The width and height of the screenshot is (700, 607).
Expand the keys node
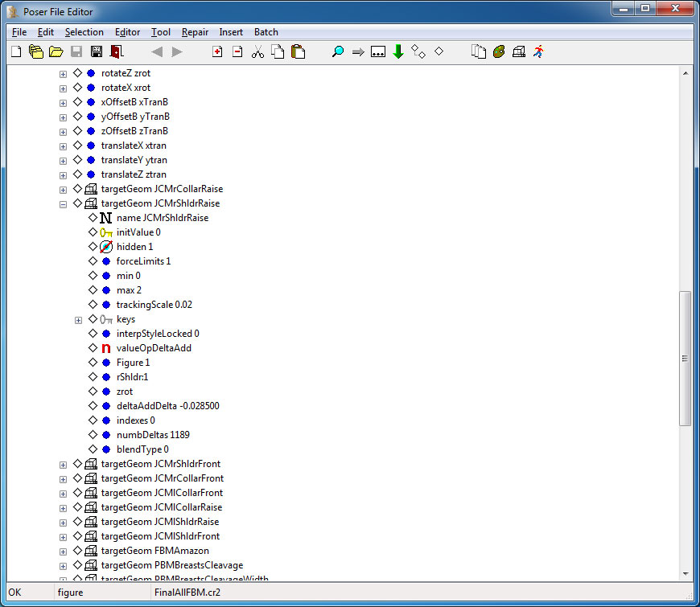[x=78, y=319]
